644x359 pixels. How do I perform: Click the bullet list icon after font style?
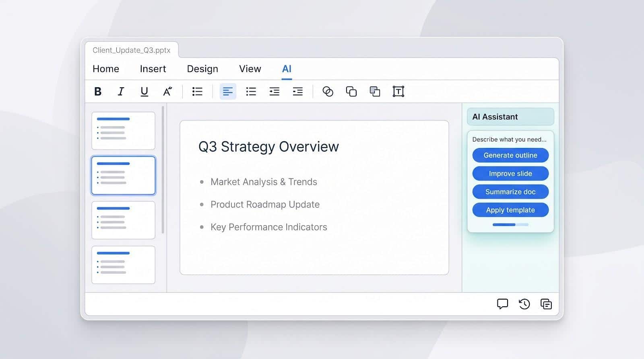pyautogui.click(x=197, y=92)
